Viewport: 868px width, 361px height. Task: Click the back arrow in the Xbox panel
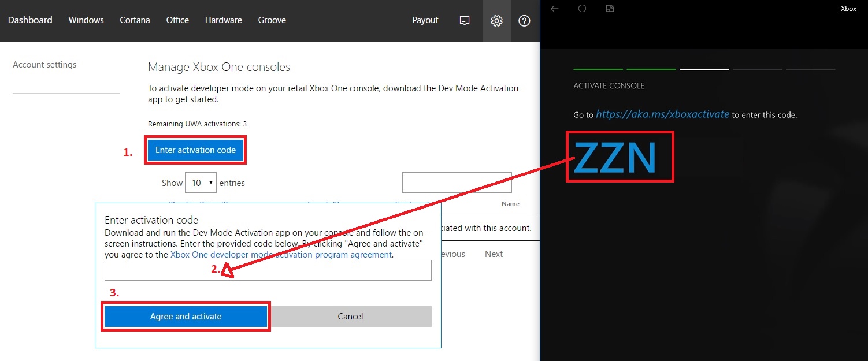coord(554,9)
